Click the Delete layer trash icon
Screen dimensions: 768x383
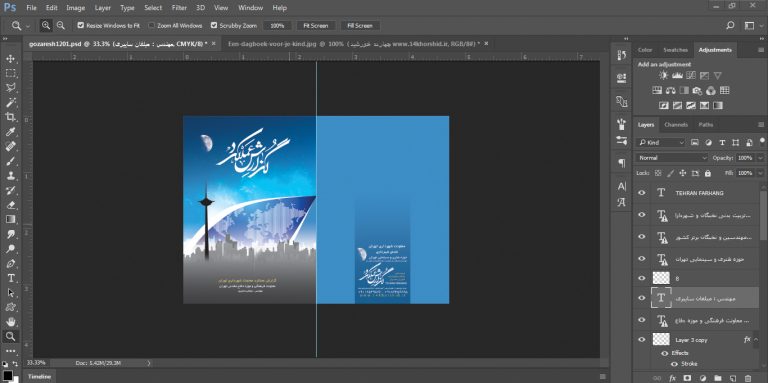[x=747, y=378]
